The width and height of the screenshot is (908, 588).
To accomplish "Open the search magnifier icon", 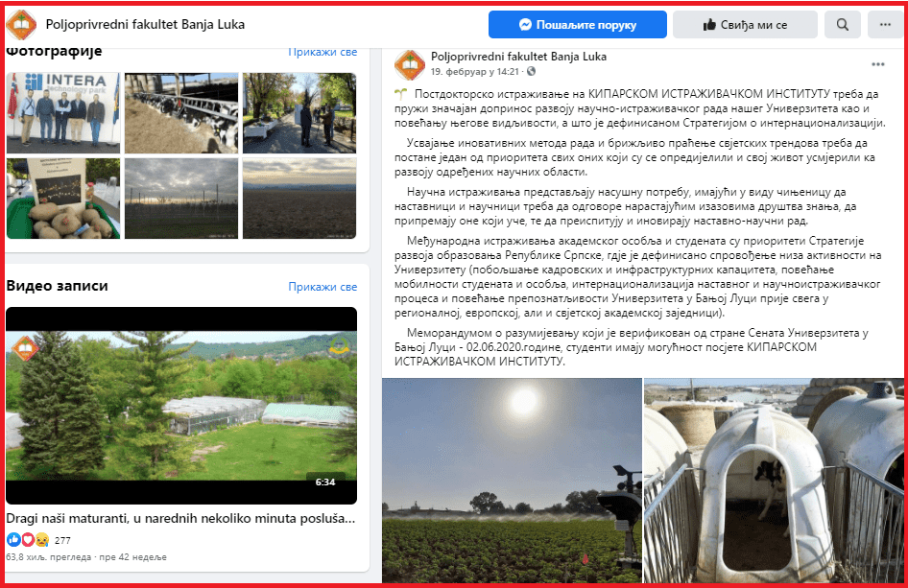I will (843, 25).
